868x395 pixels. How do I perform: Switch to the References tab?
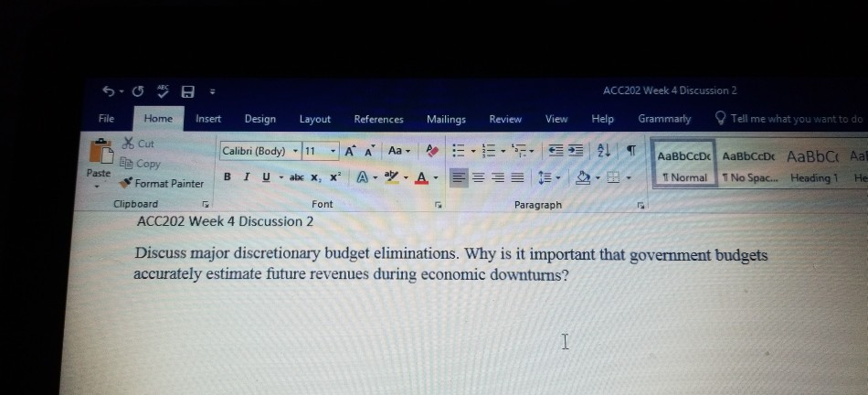(x=378, y=119)
